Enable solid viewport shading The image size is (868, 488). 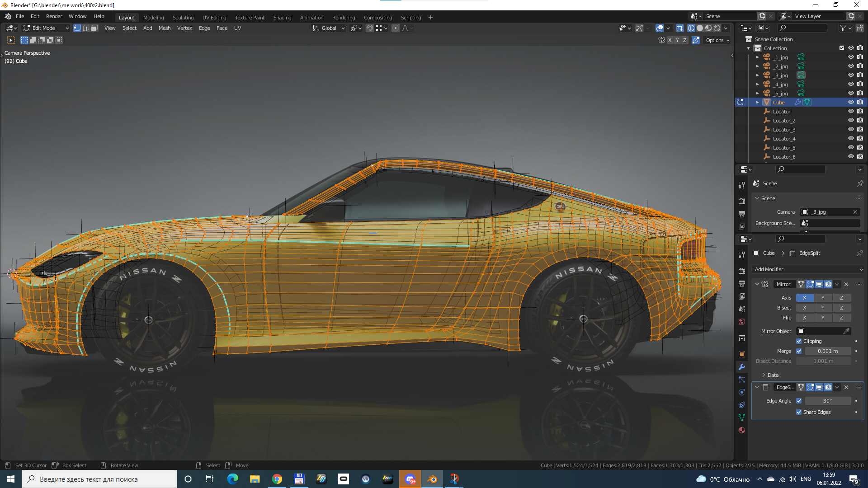coord(700,28)
